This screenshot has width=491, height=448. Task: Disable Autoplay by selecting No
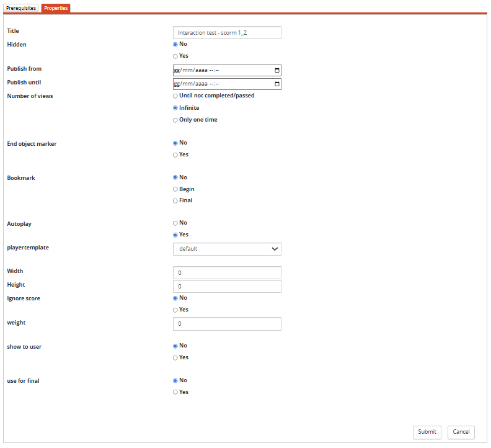click(175, 223)
